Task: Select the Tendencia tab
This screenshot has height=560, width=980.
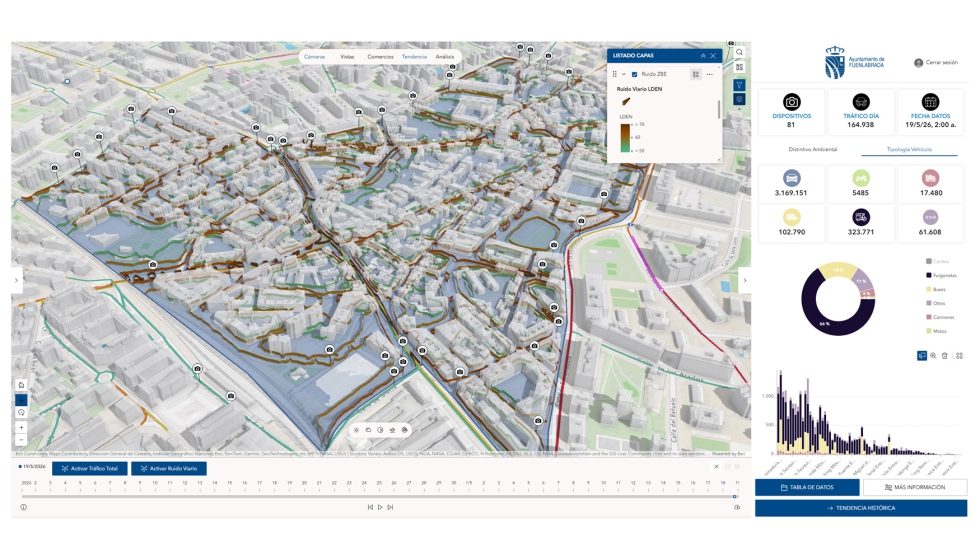Action: click(x=414, y=57)
